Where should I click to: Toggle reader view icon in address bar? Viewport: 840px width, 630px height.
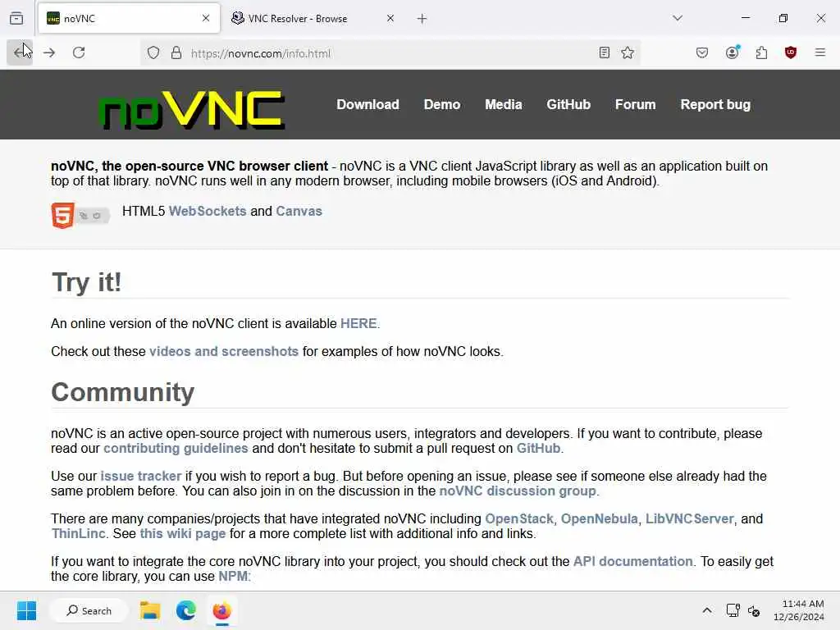(x=605, y=52)
